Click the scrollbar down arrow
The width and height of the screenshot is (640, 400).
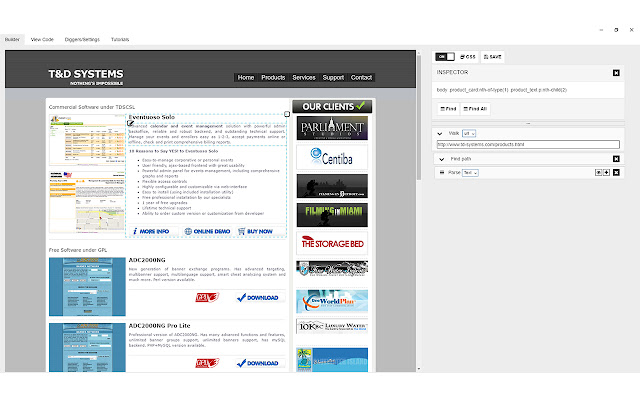pos(418,369)
